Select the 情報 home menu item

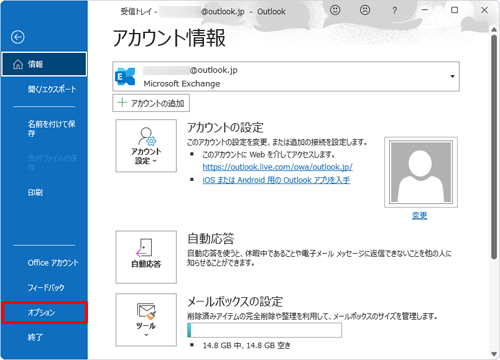click(44, 64)
